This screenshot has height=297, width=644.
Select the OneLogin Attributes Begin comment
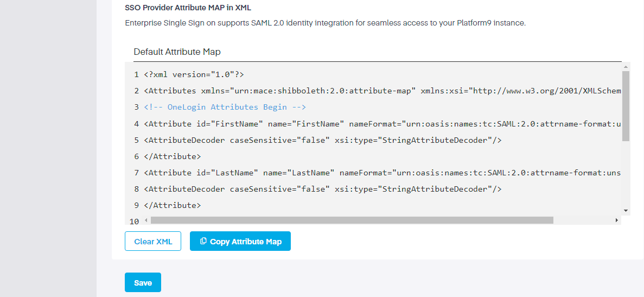tap(225, 107)
